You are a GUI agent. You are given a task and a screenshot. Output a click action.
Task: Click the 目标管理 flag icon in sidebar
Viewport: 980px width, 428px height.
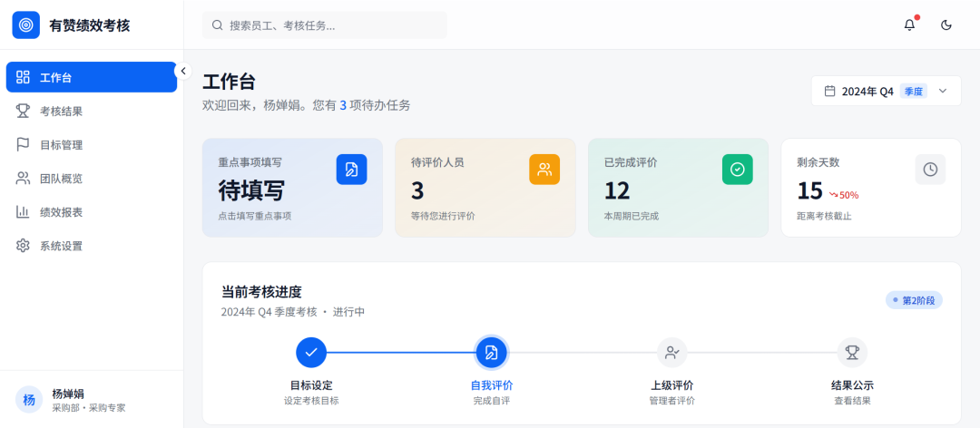(23, 145)
